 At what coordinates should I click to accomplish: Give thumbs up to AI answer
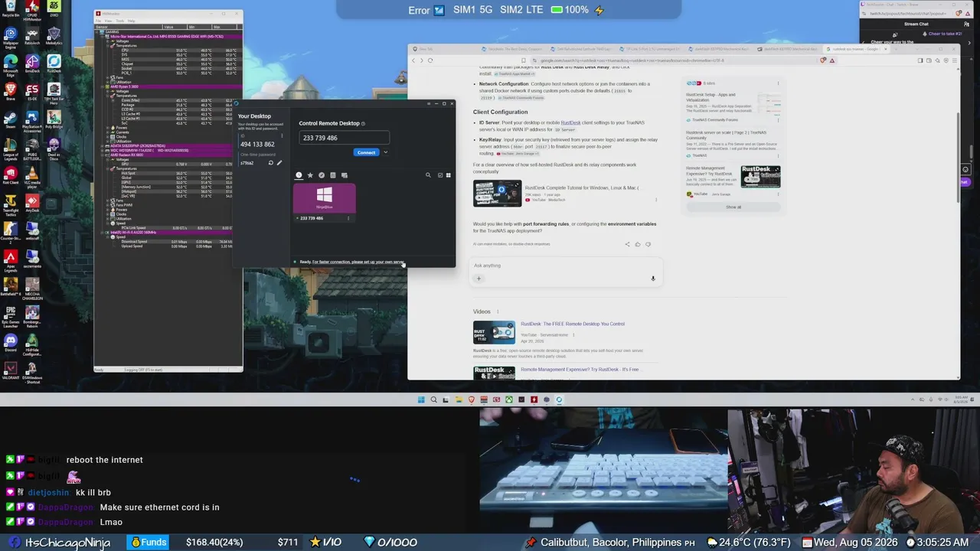click(637, 244)
